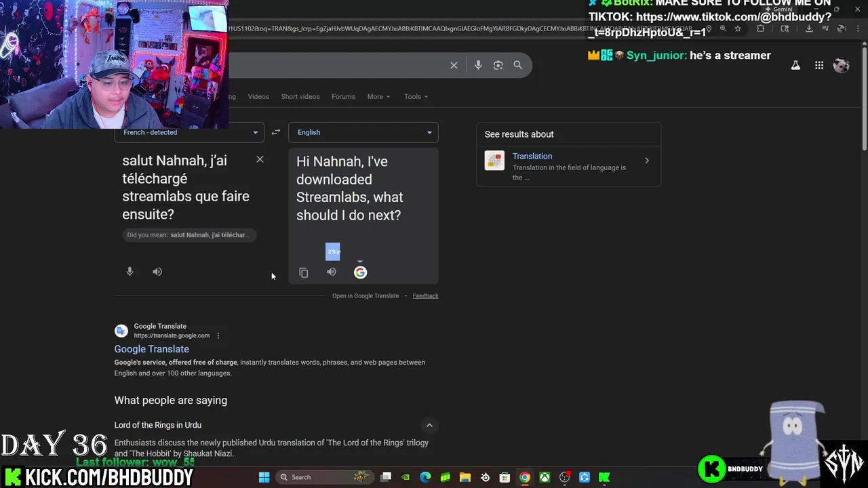Swap source and target languages
The image size is (868, 488).
[275, 132]
